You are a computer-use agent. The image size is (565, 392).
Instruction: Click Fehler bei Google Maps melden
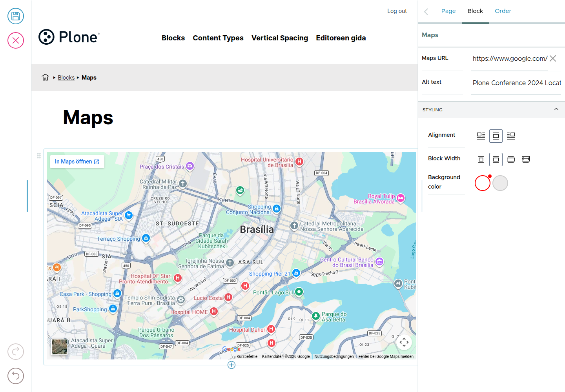tap(386, 356)
